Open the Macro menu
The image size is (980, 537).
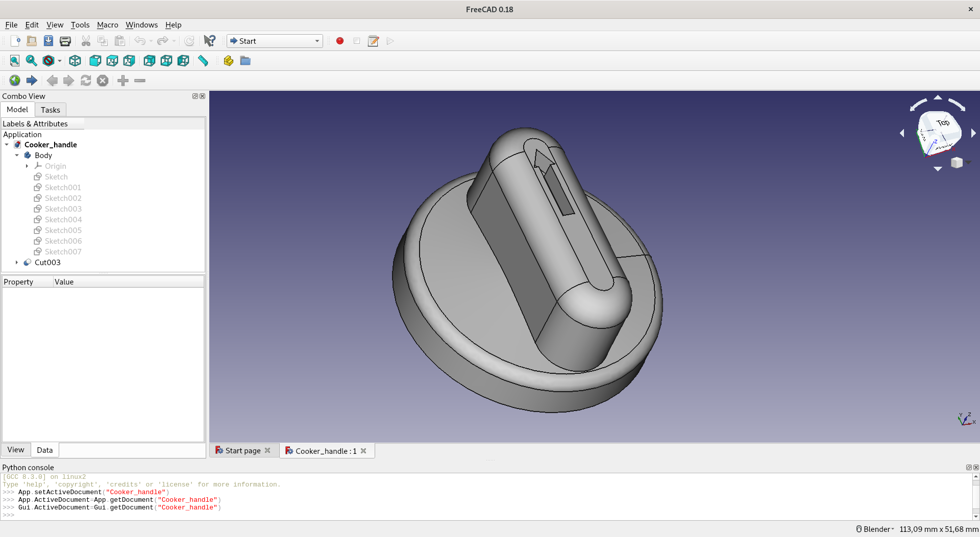tap(107, 25)
